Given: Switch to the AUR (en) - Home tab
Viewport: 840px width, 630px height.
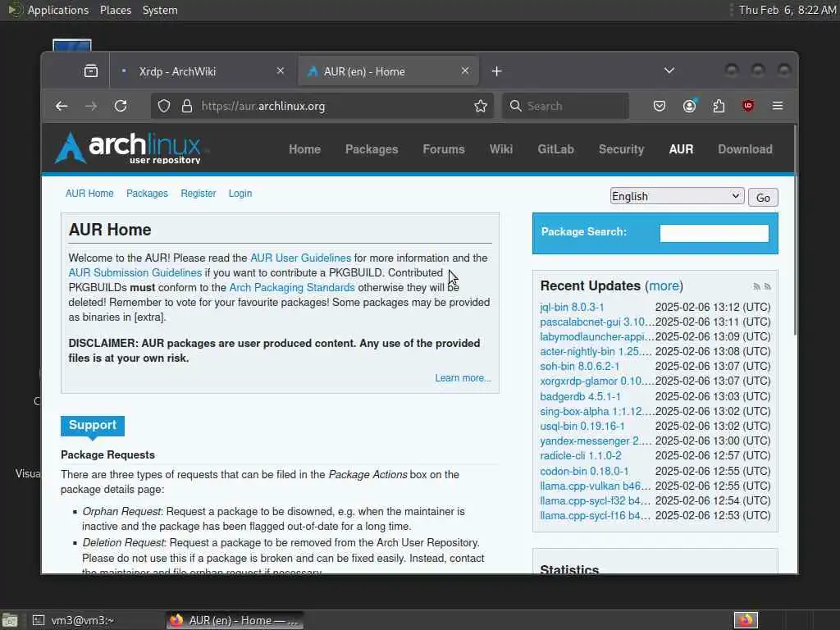Looking at the screenshot, I should click(388, 71).
